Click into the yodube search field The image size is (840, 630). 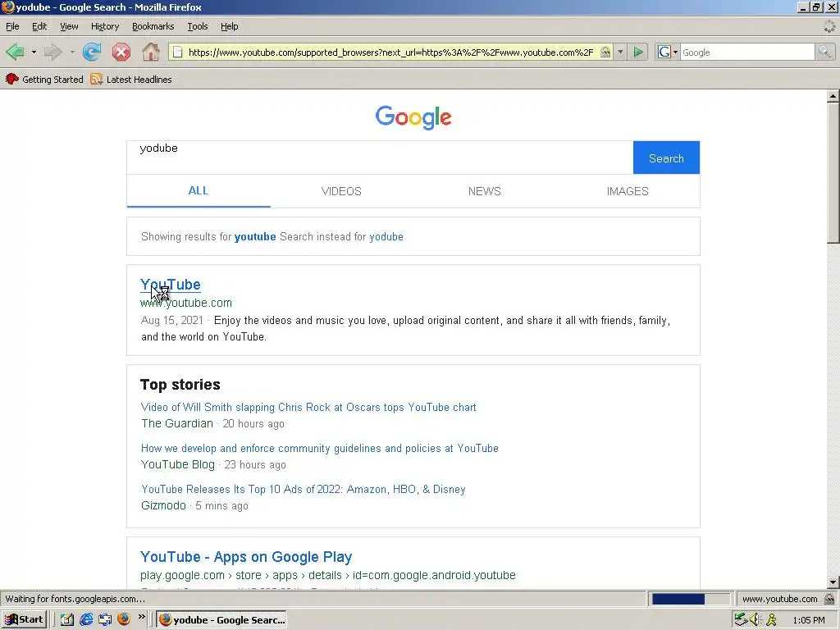click(380, 157)
